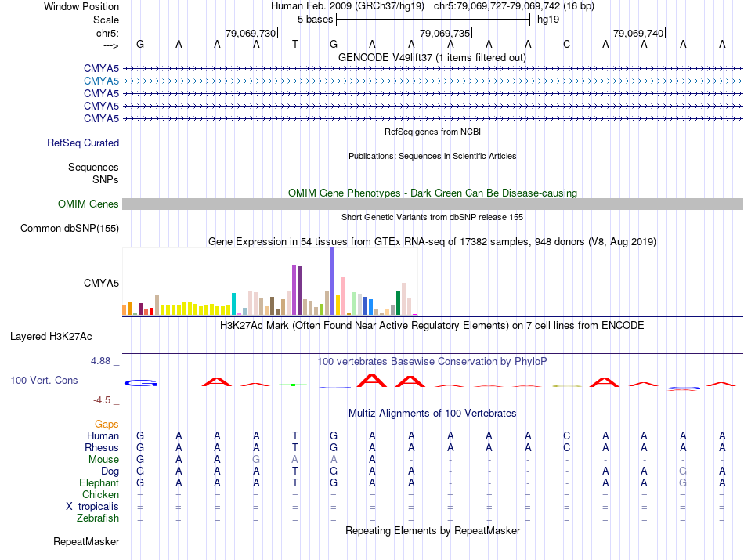The height and width of the screenshot is (560, 744).
Task: Click CMYA5 label beside the GTEx bar chart
Action: click(x=101, y=284)
